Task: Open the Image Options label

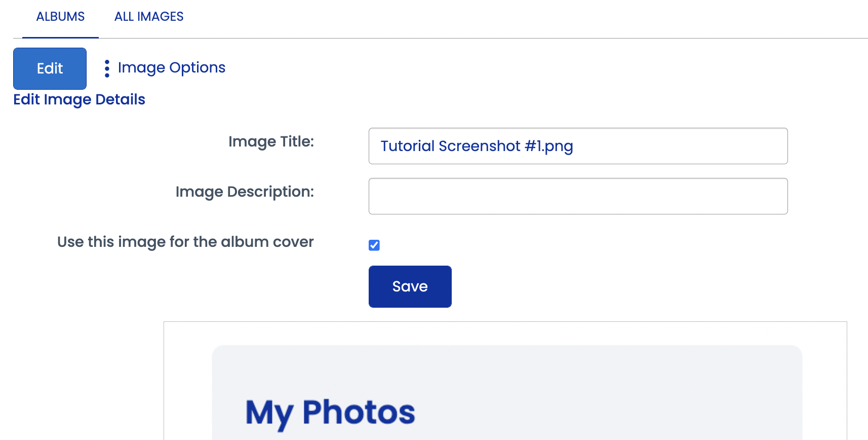Action: click(171, 67)
